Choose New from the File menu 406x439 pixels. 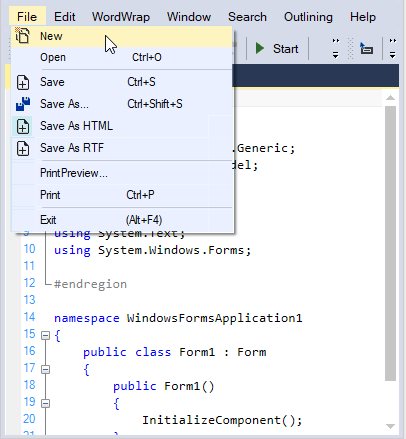[122, 36]
